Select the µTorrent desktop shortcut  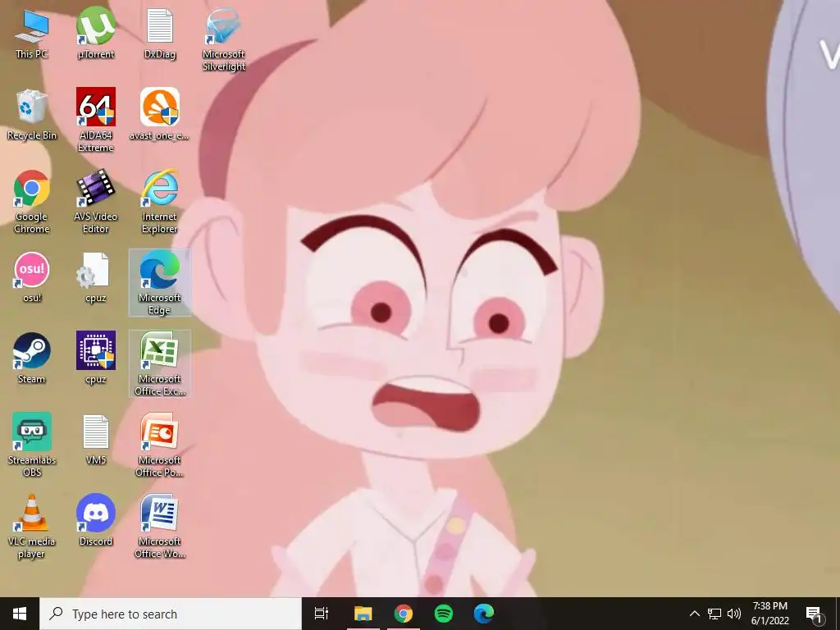coord(96,34)
